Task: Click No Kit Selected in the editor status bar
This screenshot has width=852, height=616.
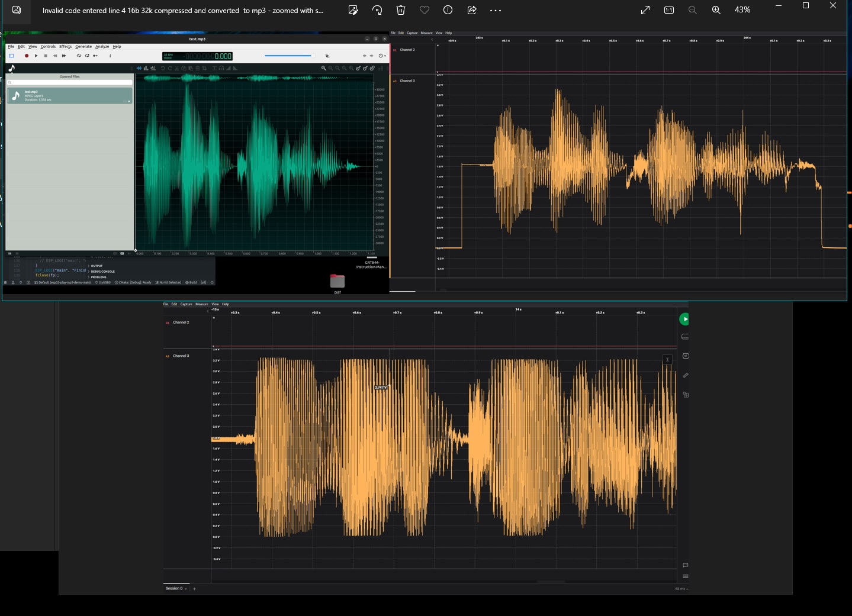Action: click(x=168, y=282)
